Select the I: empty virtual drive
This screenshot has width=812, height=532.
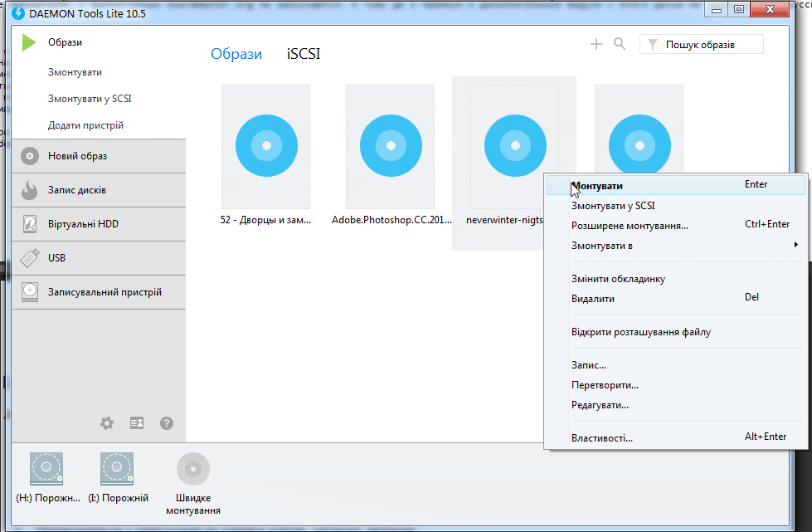[117, 470]
